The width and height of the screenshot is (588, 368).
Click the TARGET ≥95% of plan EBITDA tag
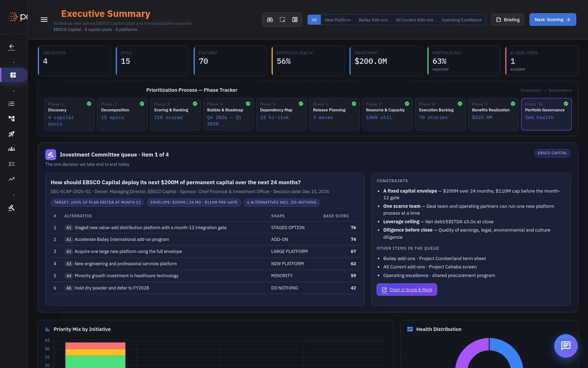point(97,202)
